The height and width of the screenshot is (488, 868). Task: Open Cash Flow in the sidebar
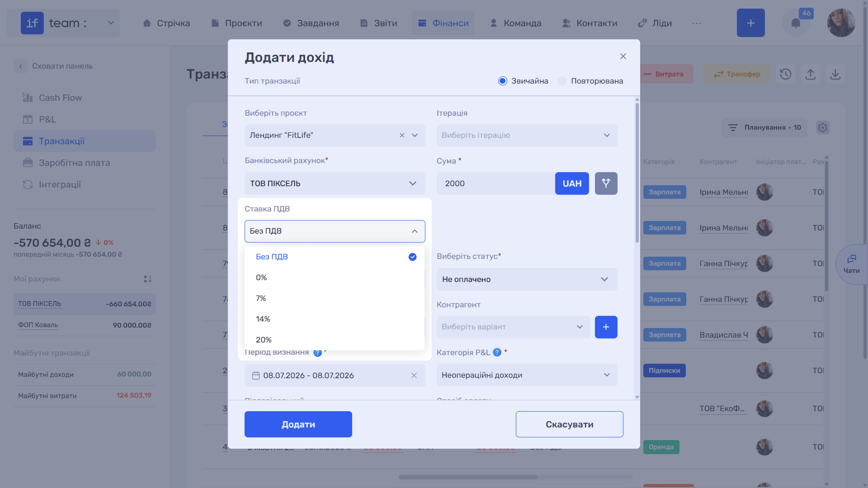point(85,98)
